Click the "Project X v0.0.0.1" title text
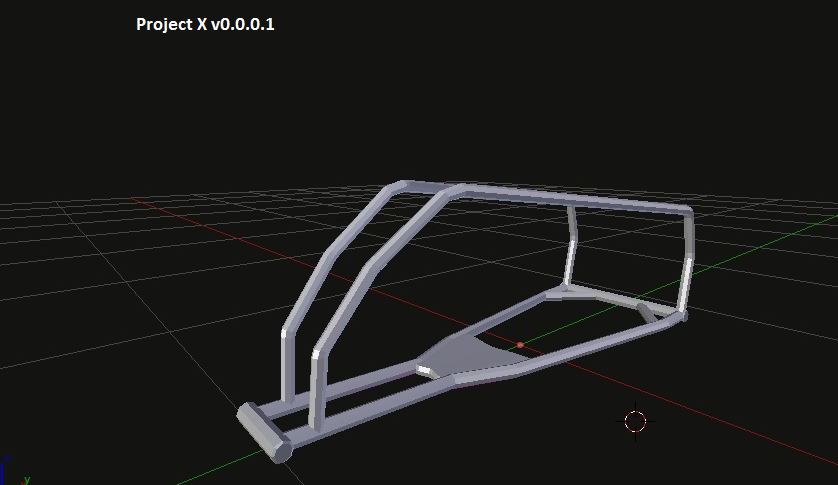Screen dimensions: 838x485 click(205, 25)
